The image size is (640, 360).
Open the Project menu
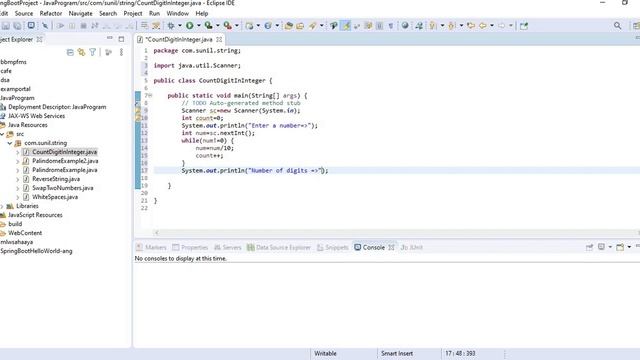pyautogui.click(x=133, y=13)
